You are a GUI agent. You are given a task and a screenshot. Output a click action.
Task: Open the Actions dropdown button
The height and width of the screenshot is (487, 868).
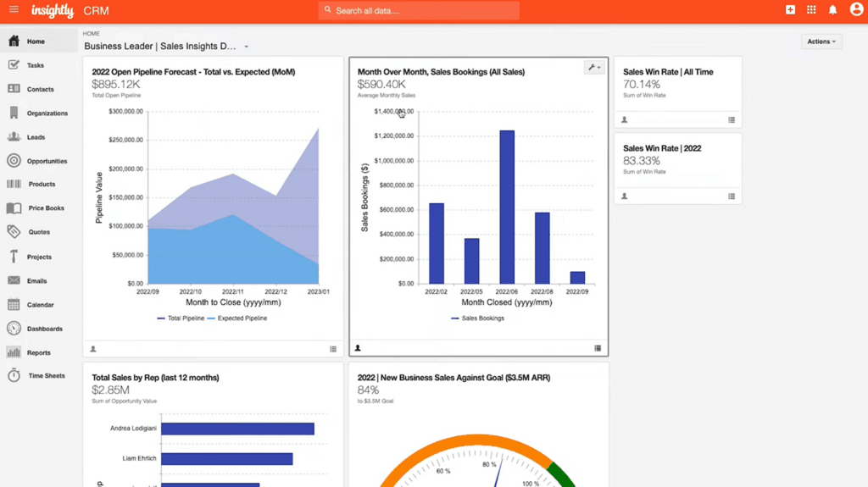pos(821,42)
